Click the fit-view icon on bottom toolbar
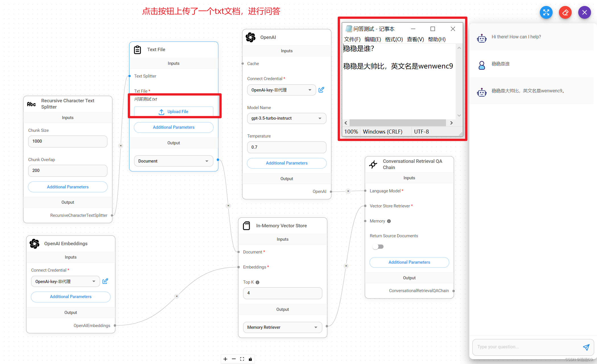 click(x=242, y=359)
